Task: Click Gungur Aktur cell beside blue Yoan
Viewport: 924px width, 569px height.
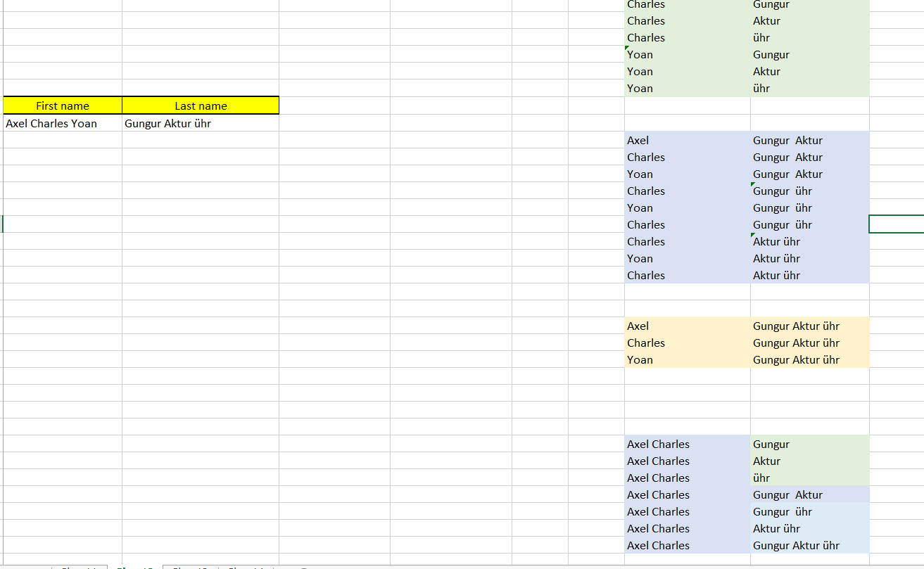Action: 810,174
